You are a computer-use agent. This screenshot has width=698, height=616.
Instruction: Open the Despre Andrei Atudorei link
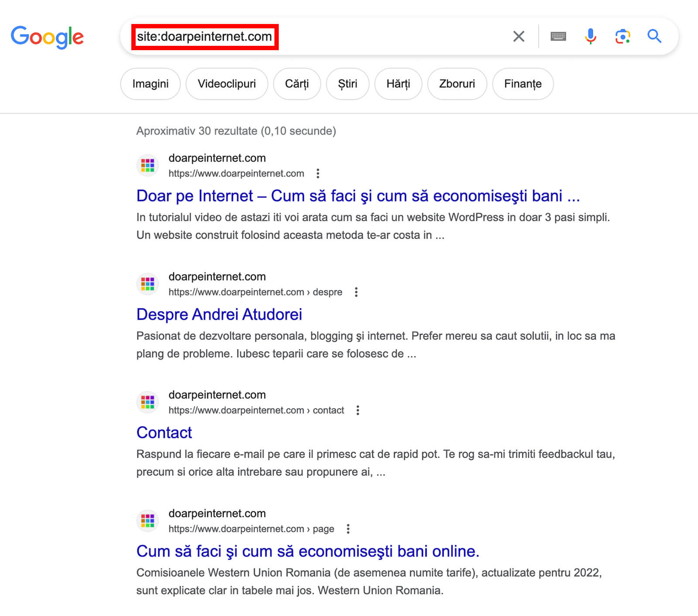[x=219, y=315]
